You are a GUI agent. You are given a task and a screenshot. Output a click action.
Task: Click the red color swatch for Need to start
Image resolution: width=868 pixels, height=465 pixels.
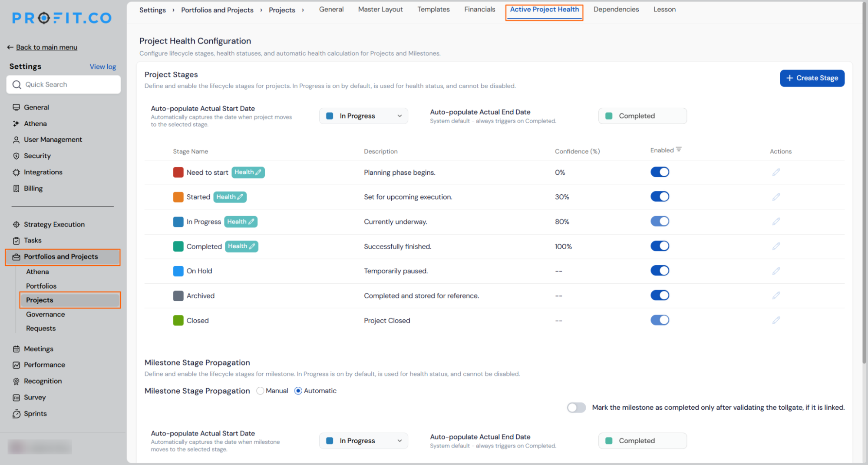click(x=178, y=173)
